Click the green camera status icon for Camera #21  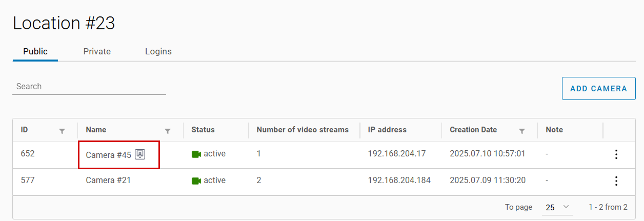(x=196, y=181)
